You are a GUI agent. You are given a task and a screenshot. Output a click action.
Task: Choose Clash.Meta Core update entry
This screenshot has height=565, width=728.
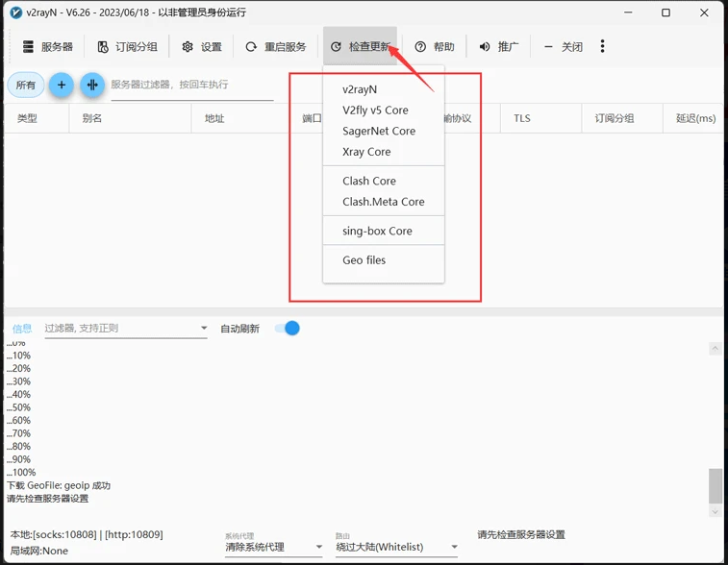pos(384,202)
